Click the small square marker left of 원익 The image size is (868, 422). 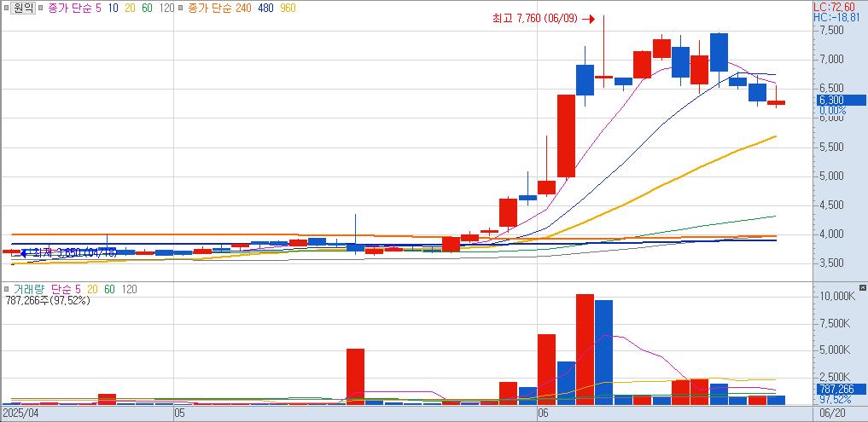point(5,9)
